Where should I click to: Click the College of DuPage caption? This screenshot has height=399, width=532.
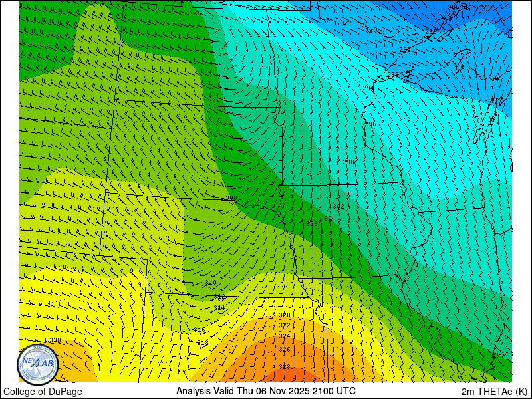click(x=43, y=392)
